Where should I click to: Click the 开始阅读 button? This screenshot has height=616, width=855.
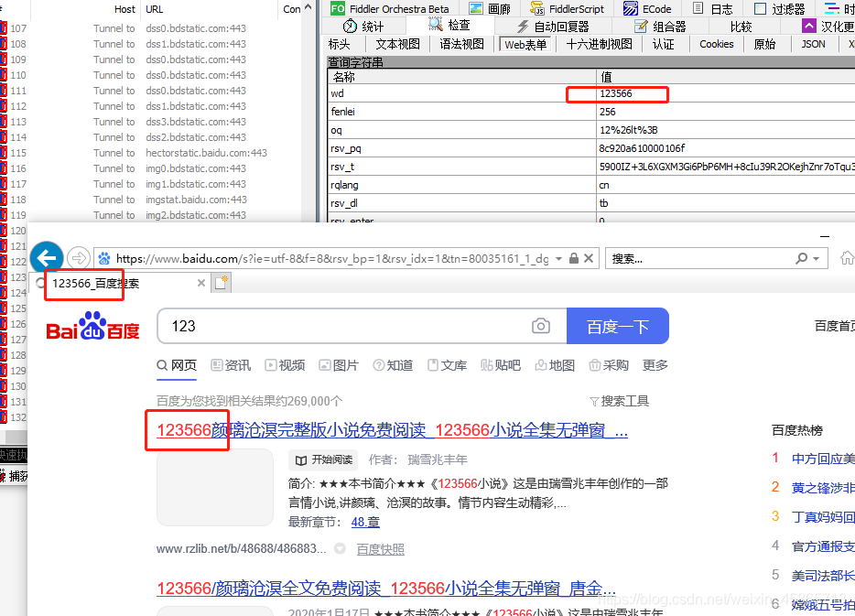(323, 460)
